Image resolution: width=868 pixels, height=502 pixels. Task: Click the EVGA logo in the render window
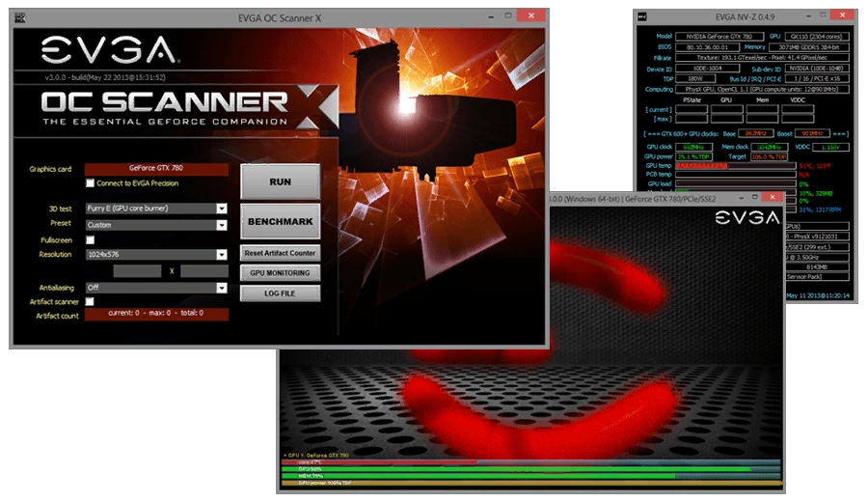click(748, 217)
